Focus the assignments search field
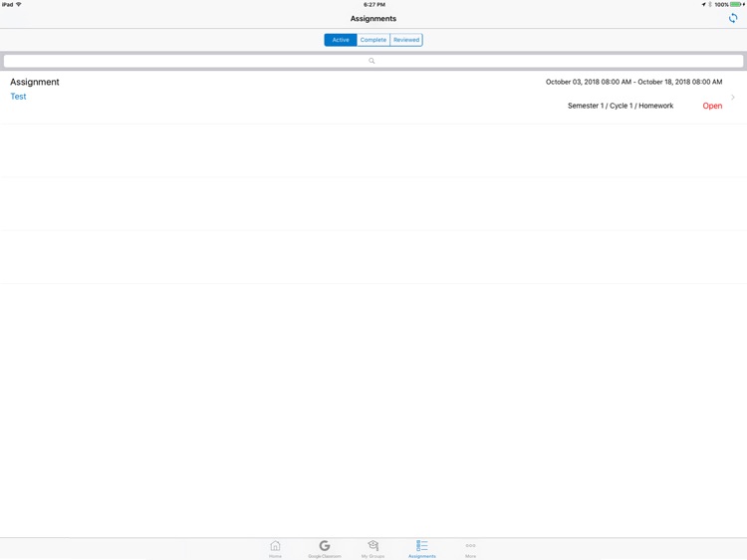Image resolution: width=747 pixels, height=560 pixels. 373,61
